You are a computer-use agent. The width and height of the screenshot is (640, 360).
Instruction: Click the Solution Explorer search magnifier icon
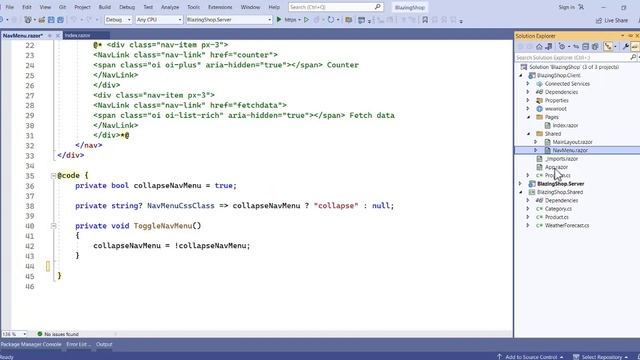pos(633,58)
